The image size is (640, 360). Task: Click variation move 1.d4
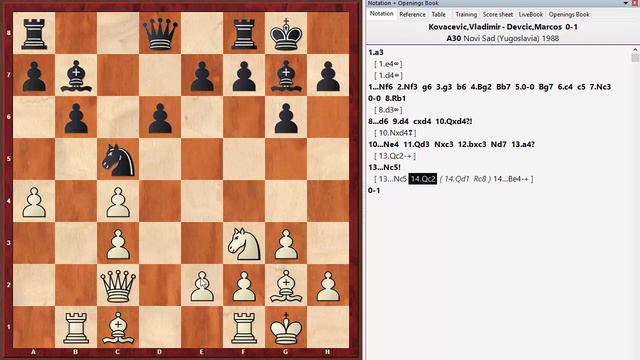point(388,76)
